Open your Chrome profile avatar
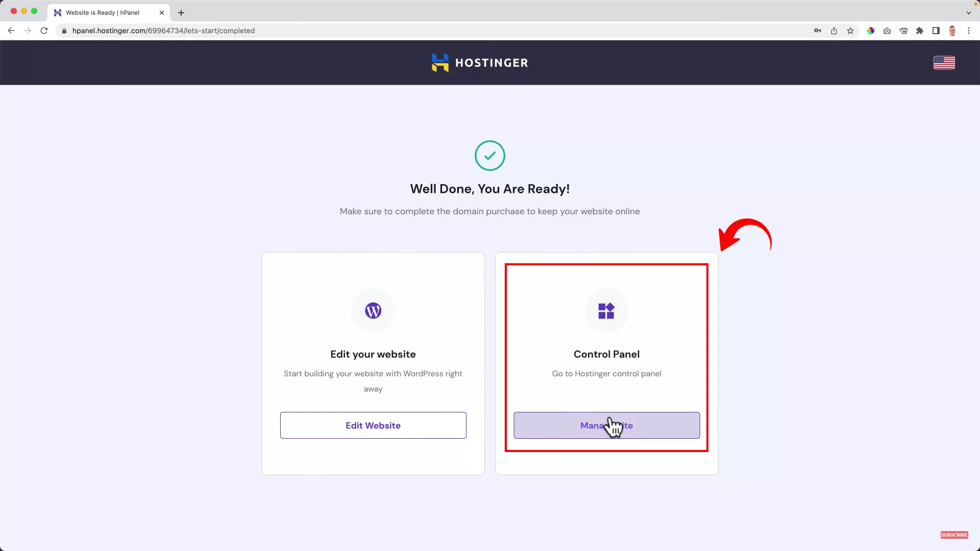The height and width of the screenshot is (551, 980). [x=952, y=31]
